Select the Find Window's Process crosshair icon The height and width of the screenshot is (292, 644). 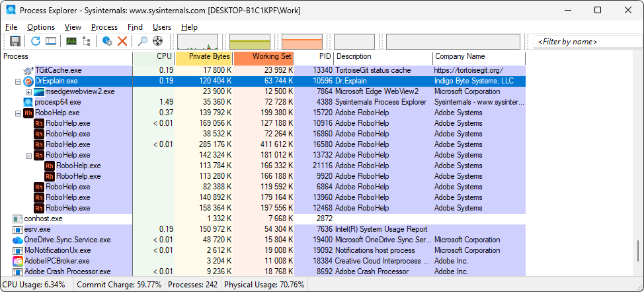tap(158, 41)
